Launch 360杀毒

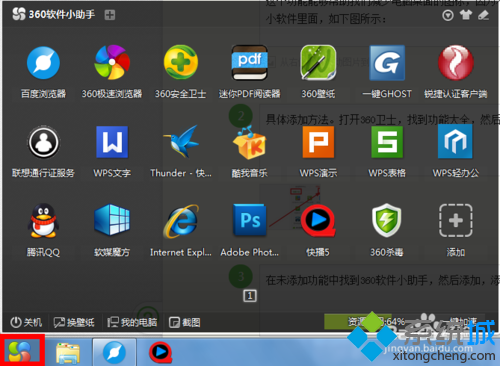click(x=387, y=220)
